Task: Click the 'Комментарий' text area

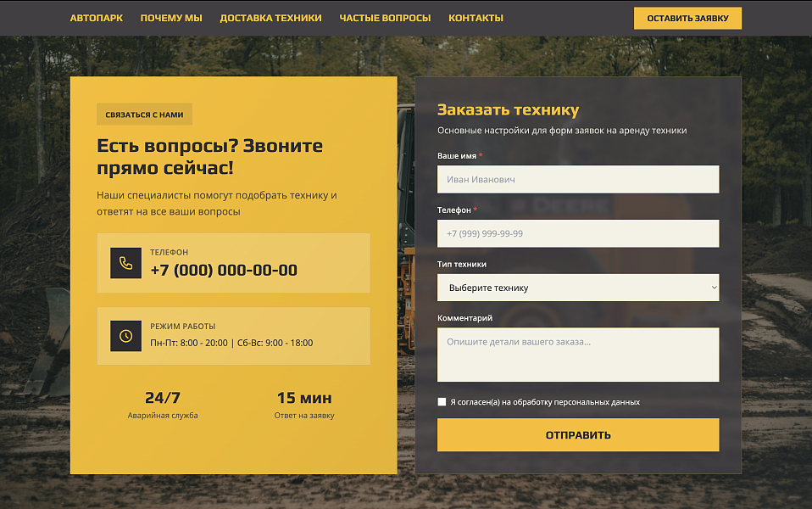Action: pyautogui.click(x=577, y=355)
